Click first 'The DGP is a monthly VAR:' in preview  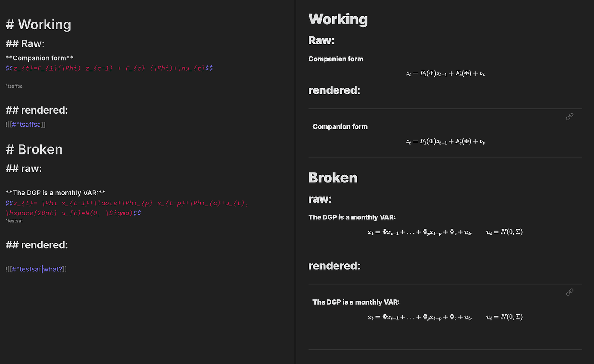[352, 217]
